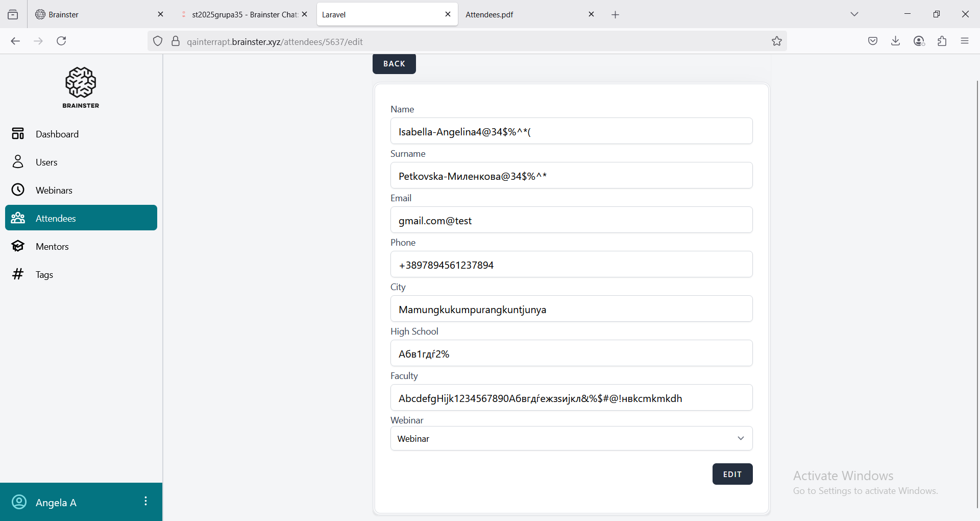
Task: Expand the Webinar dropdown
Action: pos(571,438)
